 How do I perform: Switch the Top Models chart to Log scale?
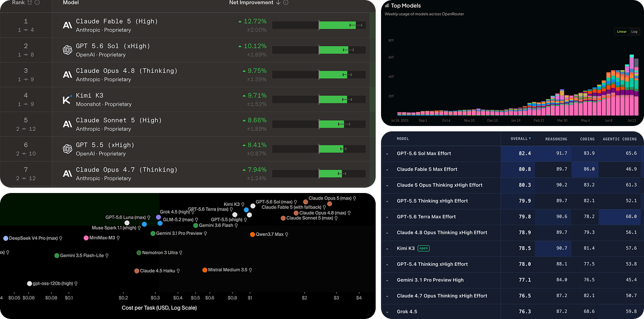634,32
